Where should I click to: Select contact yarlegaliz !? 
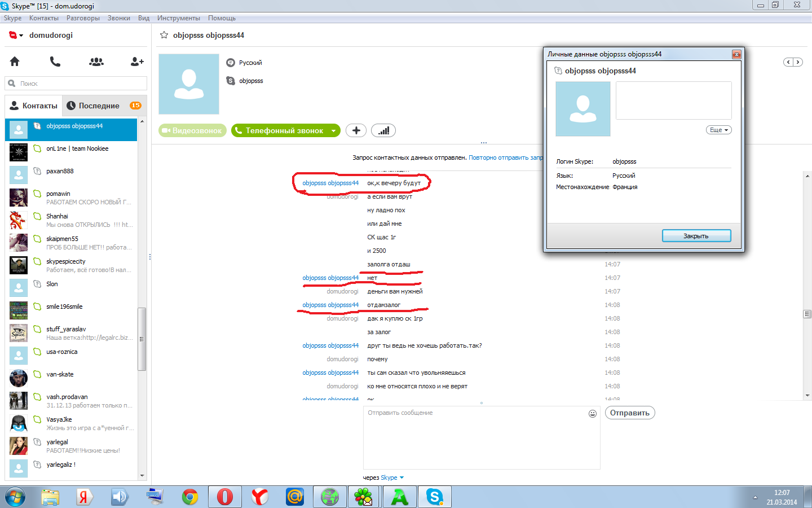point(71,468)
